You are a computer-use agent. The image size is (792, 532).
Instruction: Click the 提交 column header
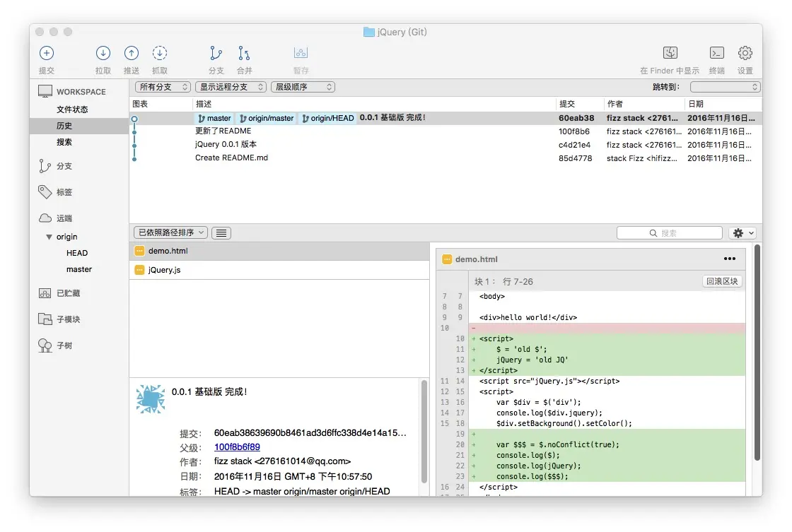coord(580,104)
